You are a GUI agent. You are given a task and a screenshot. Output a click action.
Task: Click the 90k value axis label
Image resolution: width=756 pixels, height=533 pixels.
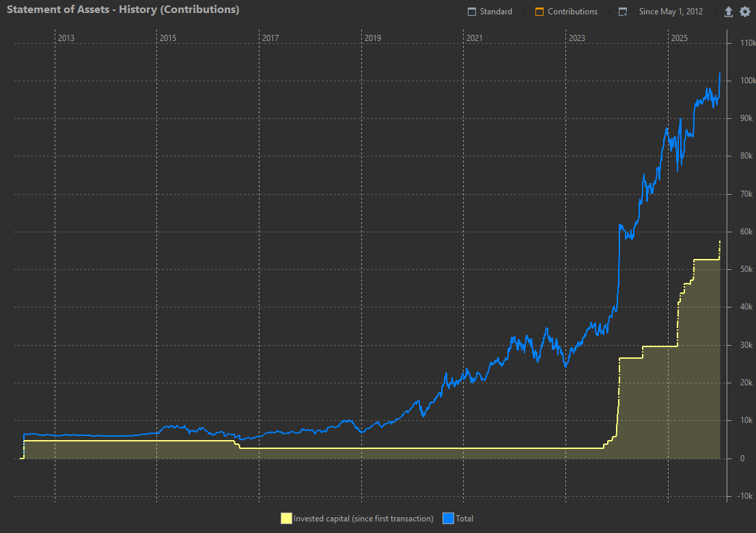click(747, 118)
